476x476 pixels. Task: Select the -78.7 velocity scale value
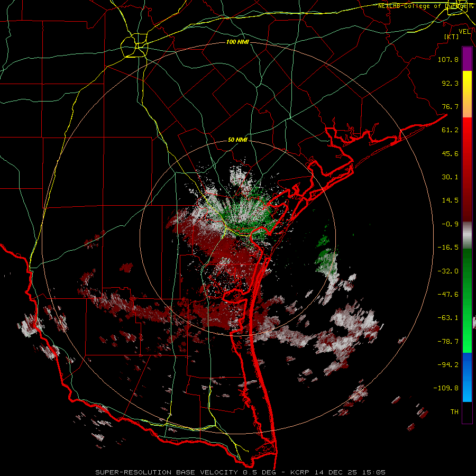tap(448, 342)
